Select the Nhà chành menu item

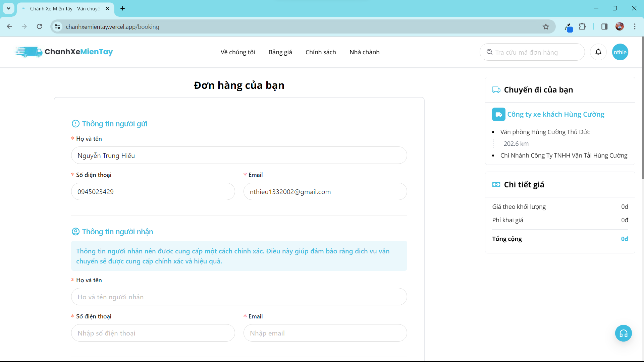point(364,52)
